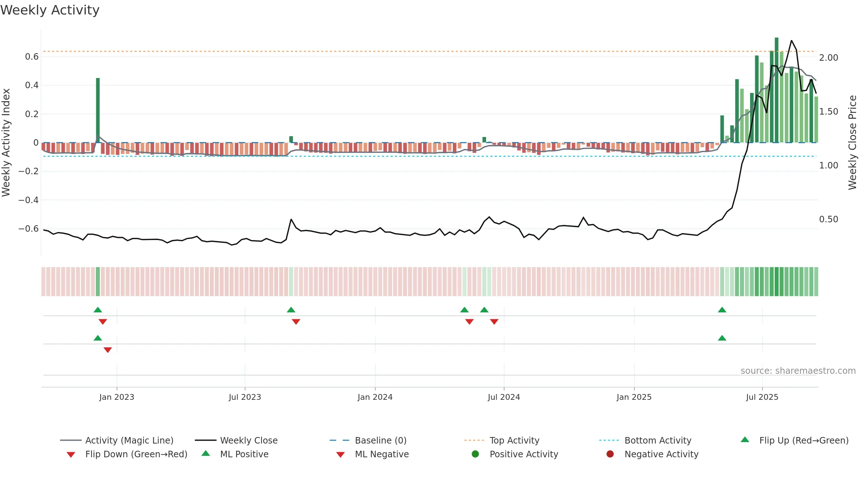868x488 pixels.
Task: Click the last flip-down marker before Jul 2024
Action: pyautogui.click(x=494, y=322)
